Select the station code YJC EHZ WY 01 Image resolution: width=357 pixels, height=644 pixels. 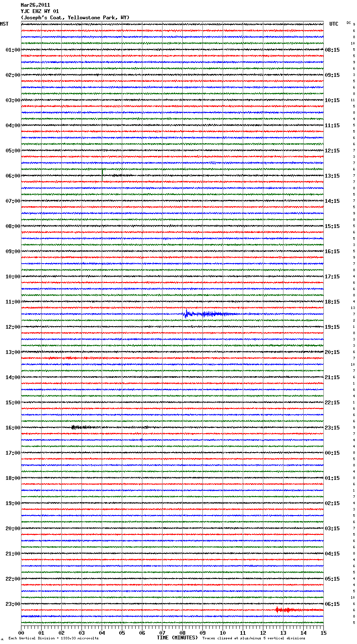click(x=40, y=11)
